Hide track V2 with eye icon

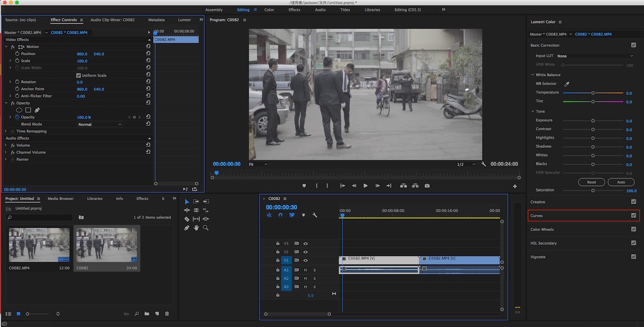pos(305,252)
